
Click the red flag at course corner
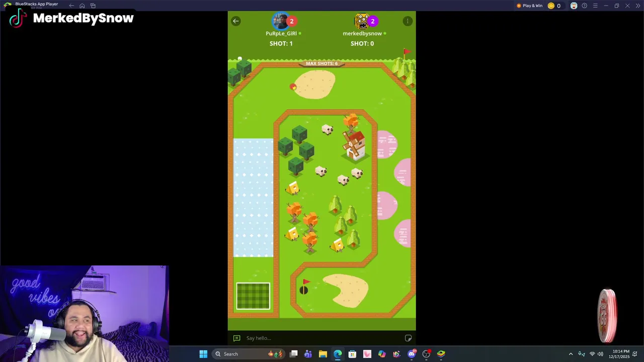[x=406, y=53]
